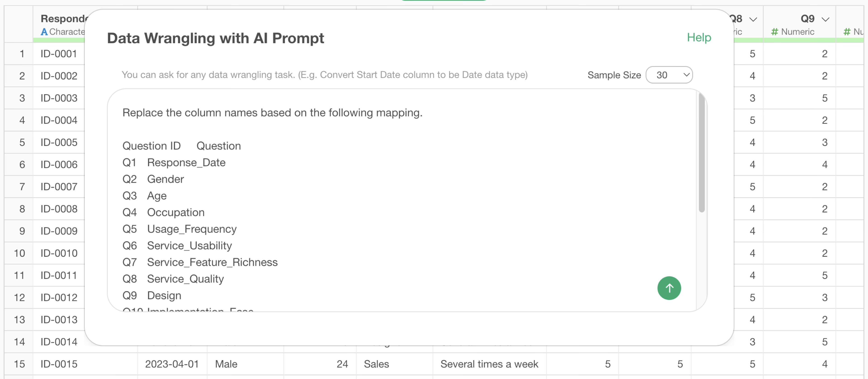This screenshot has width=868, height=379.
Task: Select the ID-0007 cell
Action: coord(59,187)
